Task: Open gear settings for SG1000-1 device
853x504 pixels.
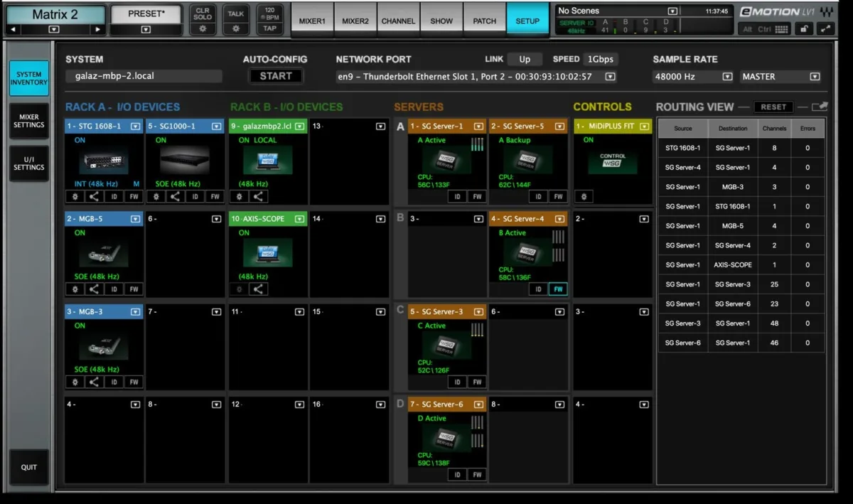Action: pyautogui.click(x=156, y=196)
